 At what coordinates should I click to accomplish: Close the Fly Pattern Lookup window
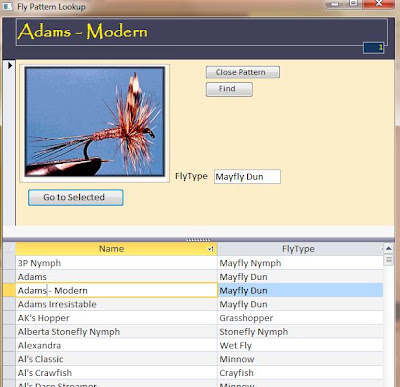pyautogui.click(x=379, y=3)
